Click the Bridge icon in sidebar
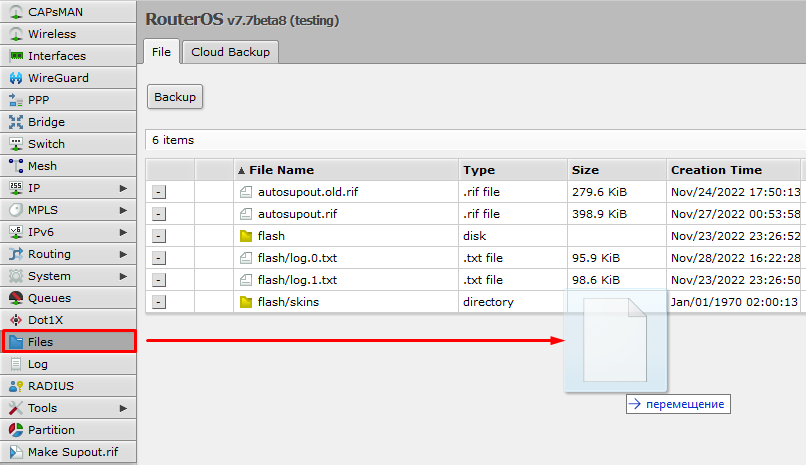806x465 pixels. tap(16, 122)
